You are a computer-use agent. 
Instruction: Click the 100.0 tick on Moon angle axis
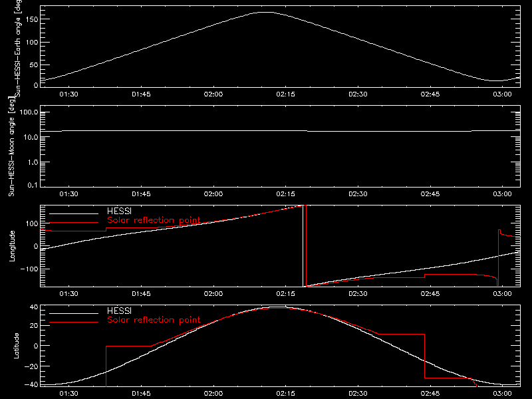(29, 112)
